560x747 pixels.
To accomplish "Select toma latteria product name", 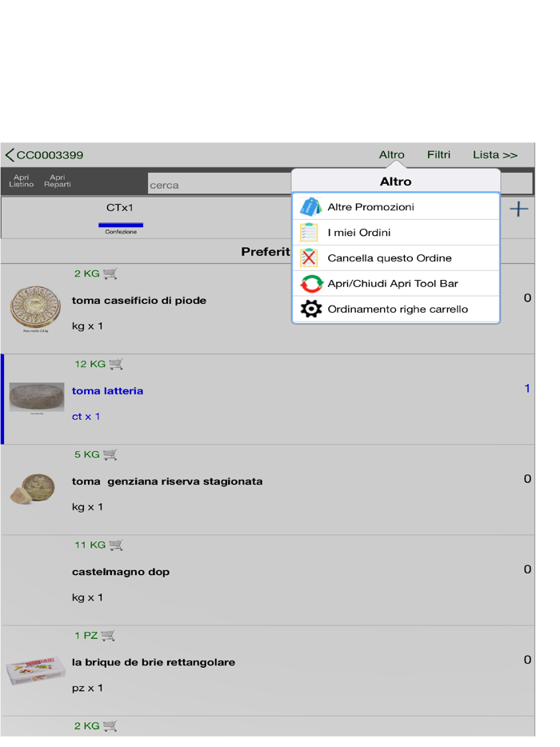I will 107,391.
